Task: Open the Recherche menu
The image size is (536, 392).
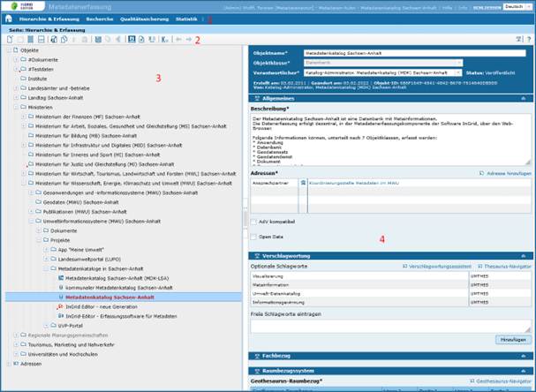Action: coord(100,19)
